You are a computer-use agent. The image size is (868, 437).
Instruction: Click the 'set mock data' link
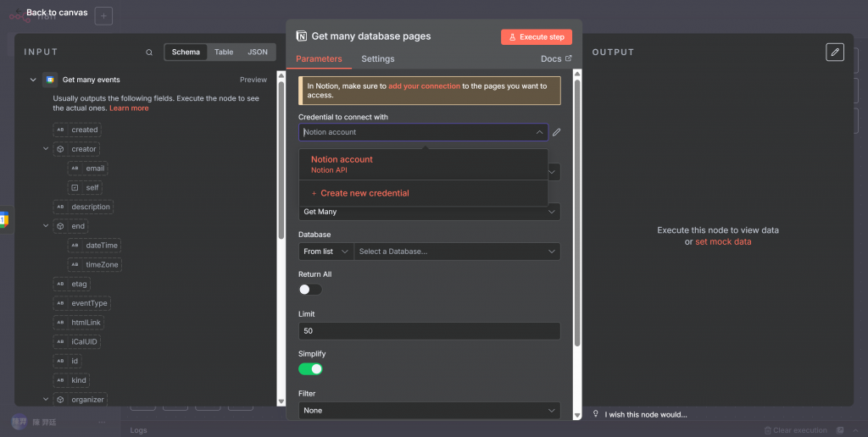[x=723, y=241]
